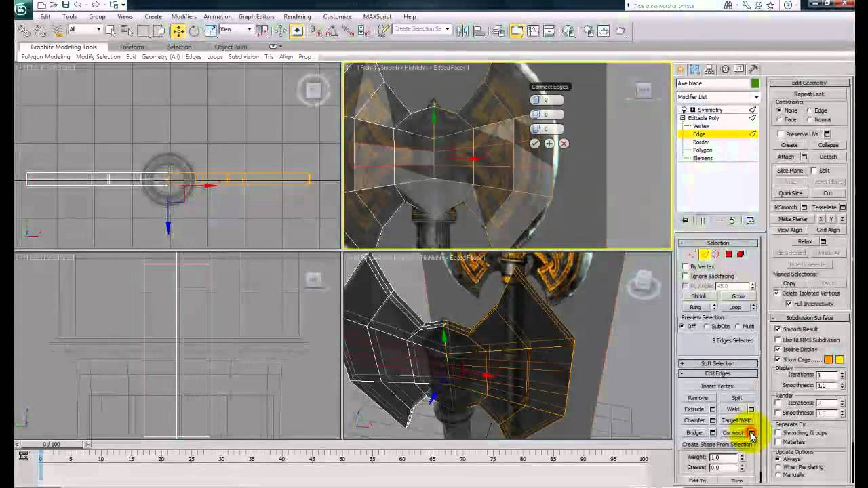Image resolution: width=868 pixels, height=488 pixels.
Task: Save the file from quick access toolbar
Action: (x=65, y=5)
